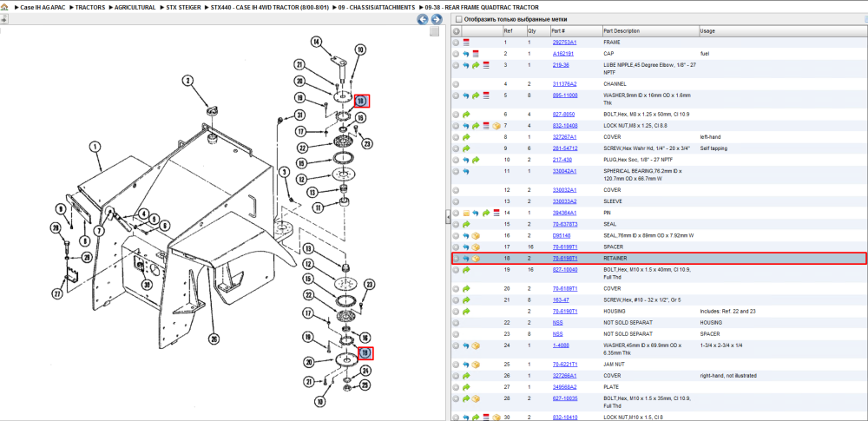
Task: Collapse the parts list with splitter handle
Action: coord(447,219)
